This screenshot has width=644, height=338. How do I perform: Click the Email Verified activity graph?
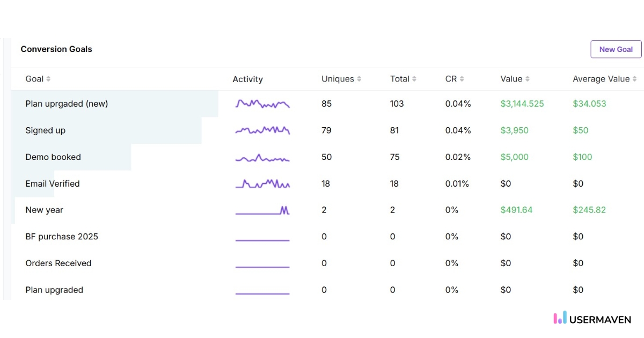point(262,183)
